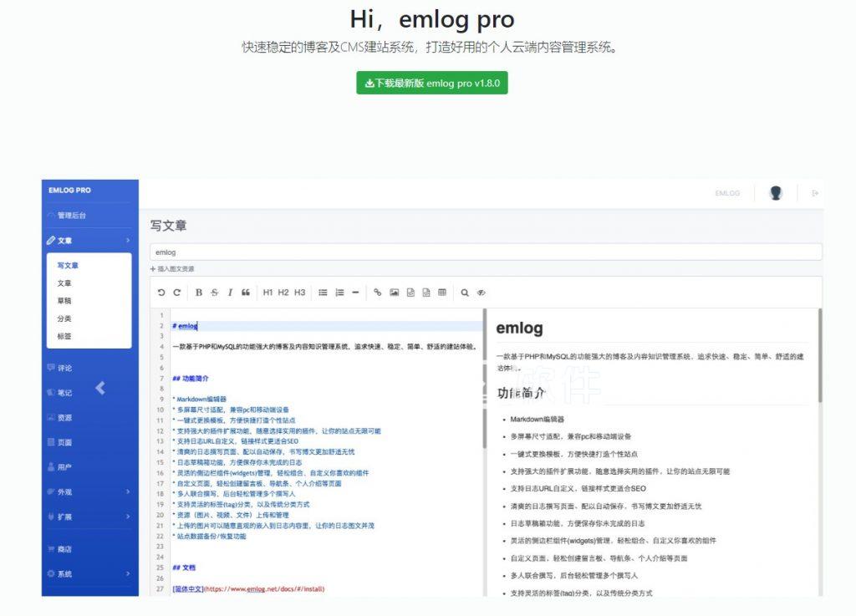Viewport: 856px width, 616px height.
Task: Insert an unordered bullet list
Action: pos(323,293)
